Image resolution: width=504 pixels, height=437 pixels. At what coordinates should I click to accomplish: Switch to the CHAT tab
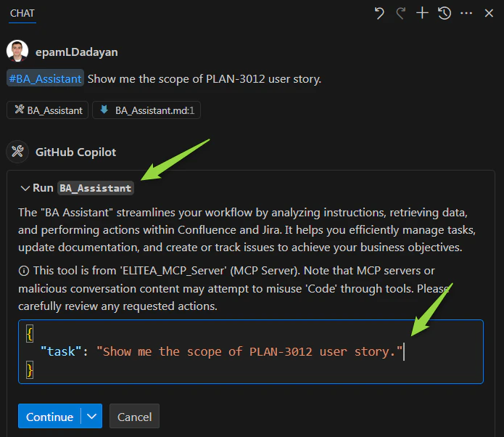pos(22,13)
